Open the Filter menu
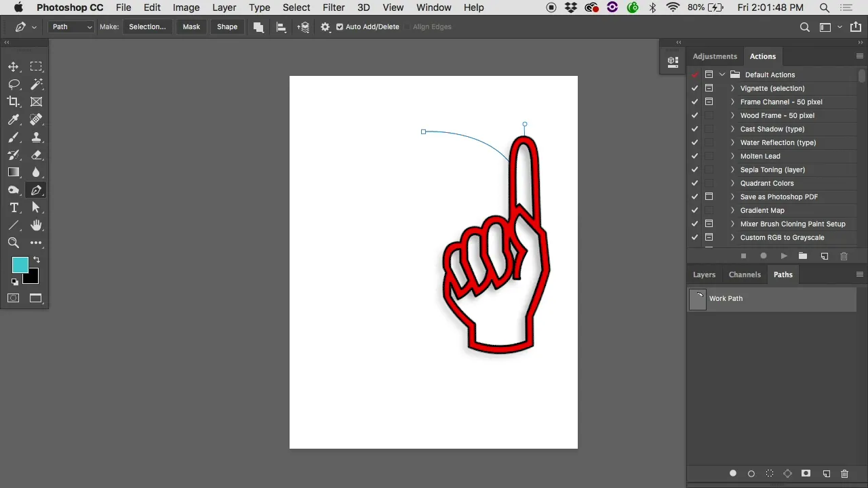 pyautogui.click(x=334, y=7)
